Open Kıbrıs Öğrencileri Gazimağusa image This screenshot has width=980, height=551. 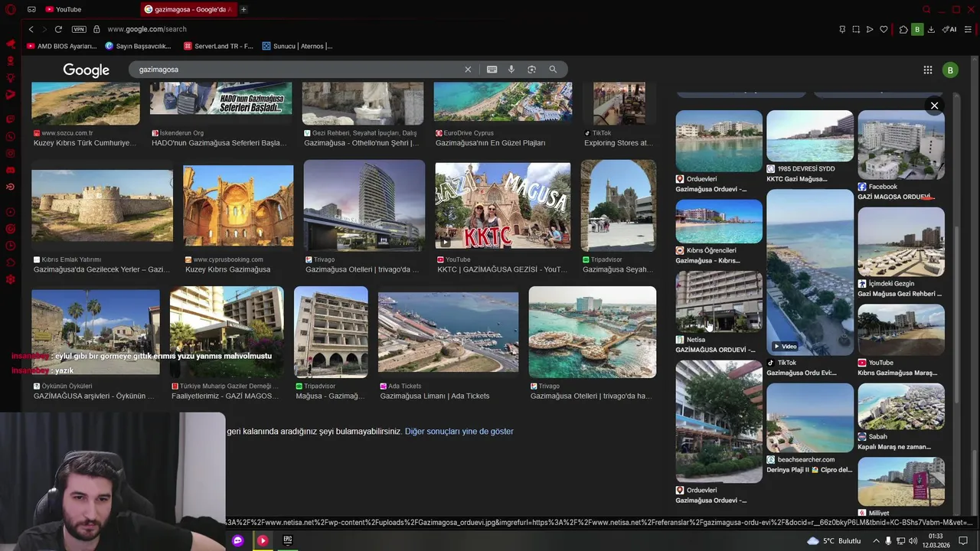pyautogui.click(x=718, y=221)
